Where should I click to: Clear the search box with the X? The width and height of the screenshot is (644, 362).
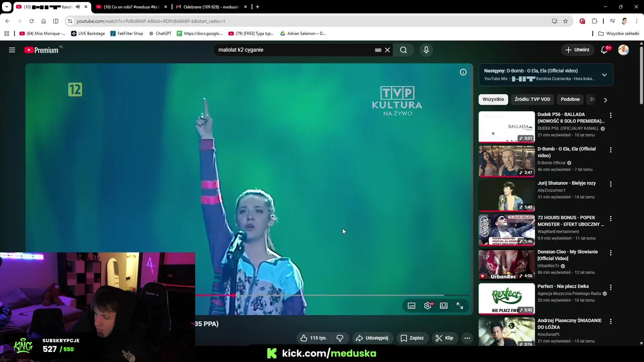pyautogui.click(x=387, y=50)
